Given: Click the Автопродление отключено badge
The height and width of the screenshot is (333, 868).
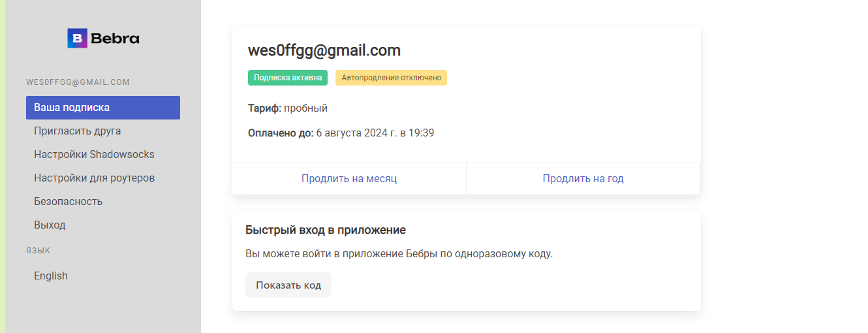Looking at the screenshot, I should pos(392,78).
